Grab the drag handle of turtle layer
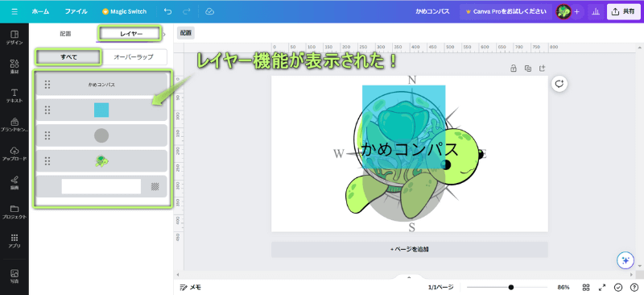Viewport: 644px width, 295px height. click(x=47, y=161)
